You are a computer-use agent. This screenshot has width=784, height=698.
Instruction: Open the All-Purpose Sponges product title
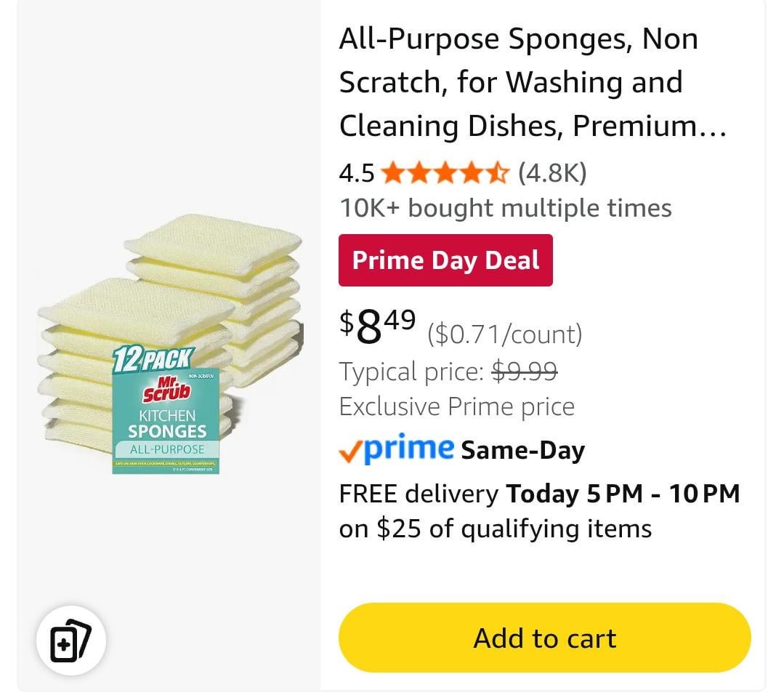coord(532,82)
